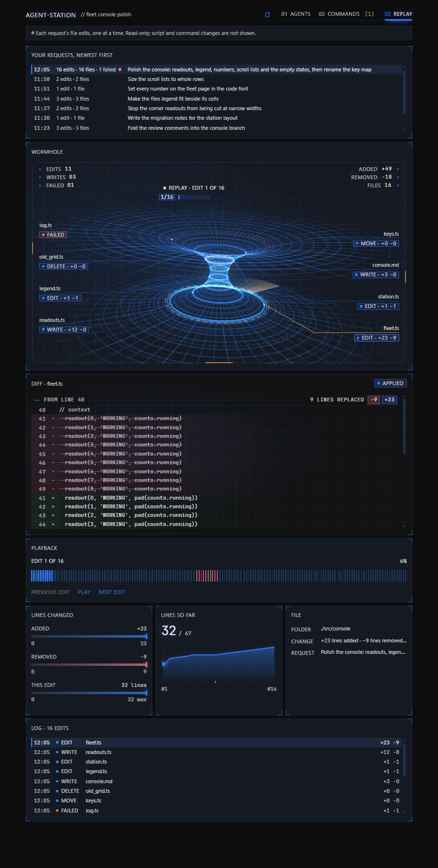438x868 pixels.
Task: Click the first data point on the Lines So Far chart
Action: click(164, 664)
